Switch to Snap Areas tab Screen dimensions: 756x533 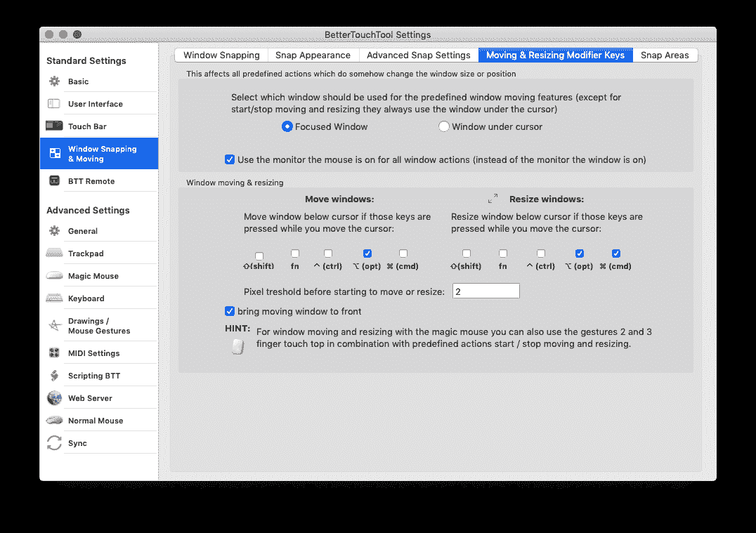pos(665,55)
